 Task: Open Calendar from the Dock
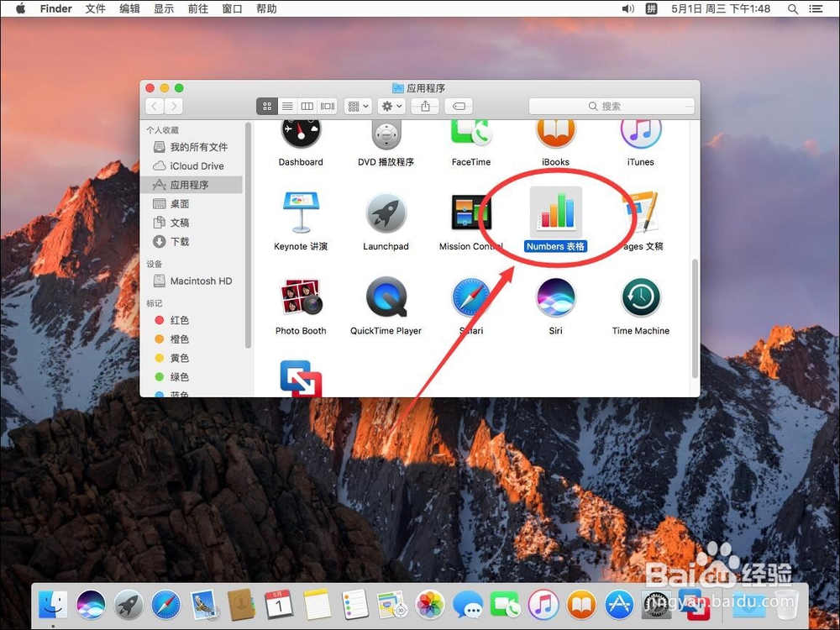coord(279,605)
